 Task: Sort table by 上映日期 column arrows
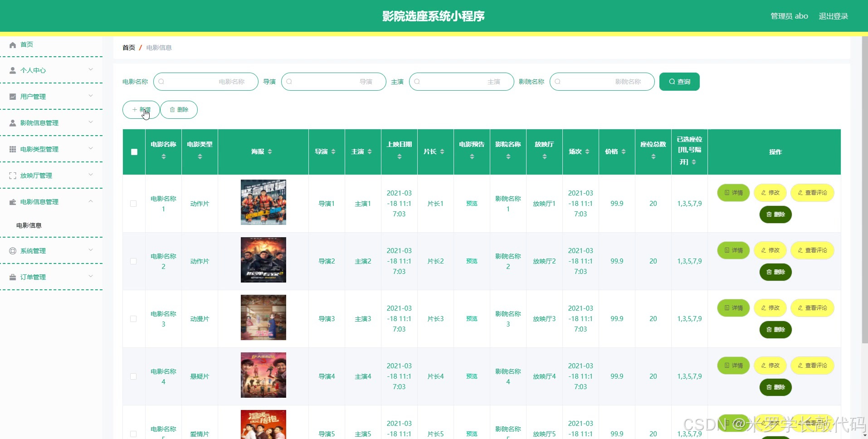pyautogui.click(x=400, y=156)
